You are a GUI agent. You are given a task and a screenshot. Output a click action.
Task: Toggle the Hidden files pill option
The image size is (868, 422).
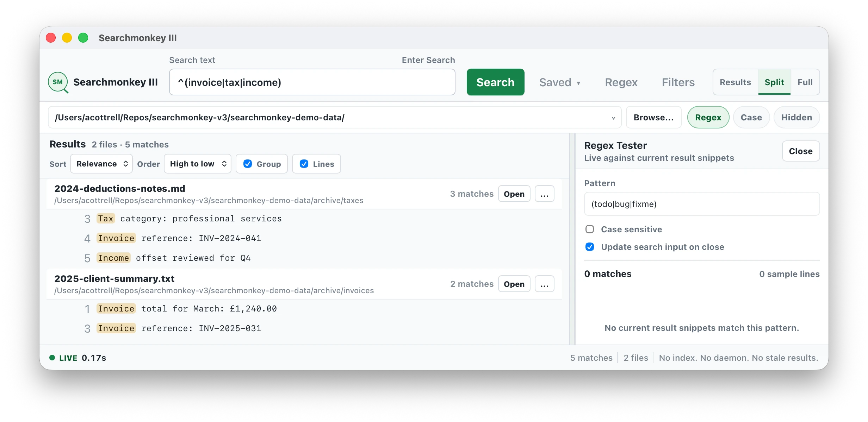[796, 117]
